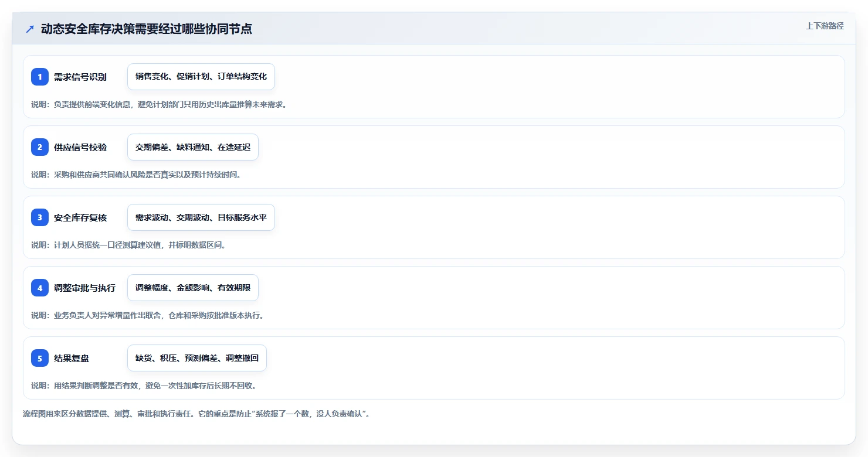Select step number badge 3
868x457 pixels.
tap(40, 217)
